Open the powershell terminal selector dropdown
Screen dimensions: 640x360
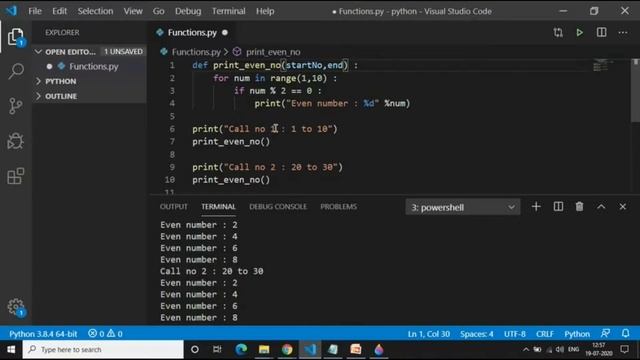click(463, 207)
